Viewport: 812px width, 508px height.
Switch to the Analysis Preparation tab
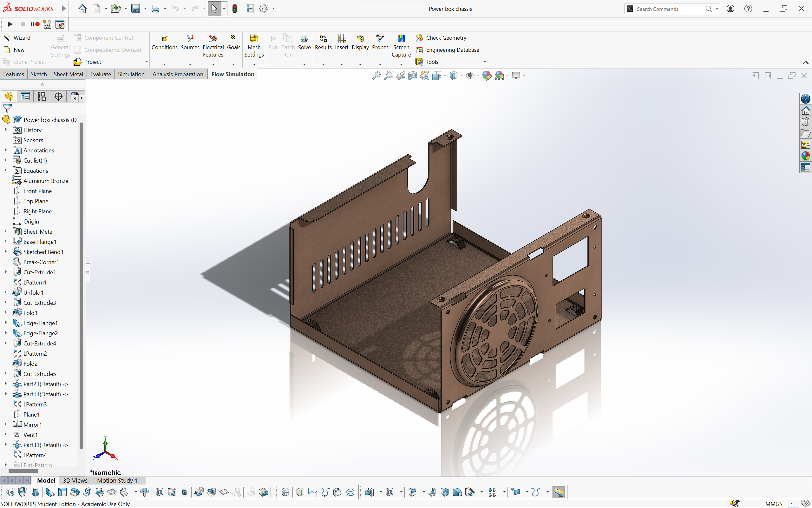tap(178, 74)
